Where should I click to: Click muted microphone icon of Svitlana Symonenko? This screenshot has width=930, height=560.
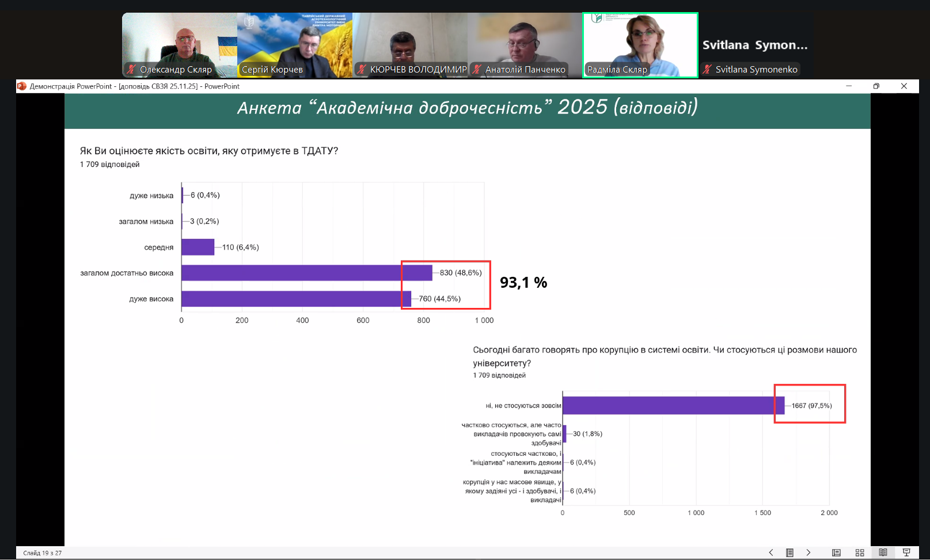707,69
